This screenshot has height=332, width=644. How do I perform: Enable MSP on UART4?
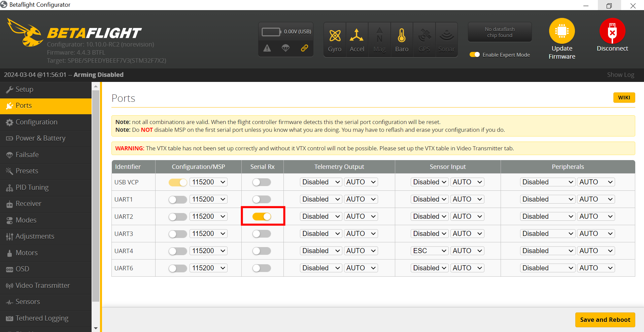pos(178,251)
